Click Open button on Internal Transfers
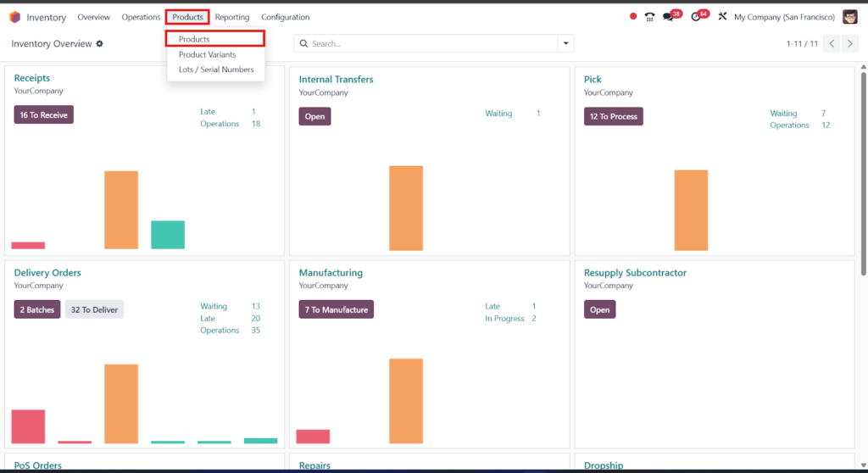 pos(315,116)
